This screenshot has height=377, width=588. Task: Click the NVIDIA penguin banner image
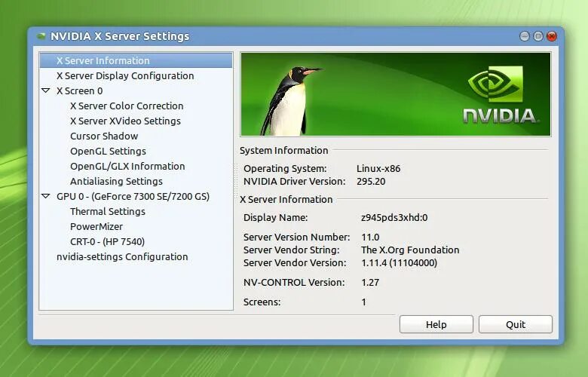point(396,94)
